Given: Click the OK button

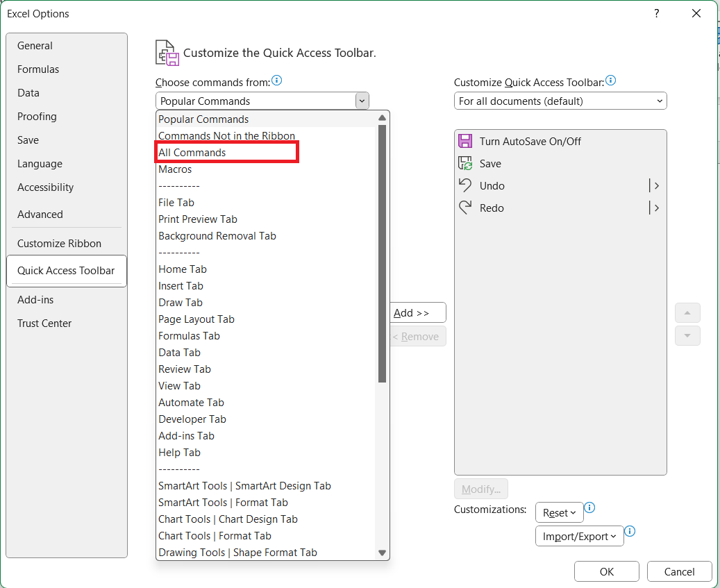Looking at the screenshot, I should click(607, 571).
